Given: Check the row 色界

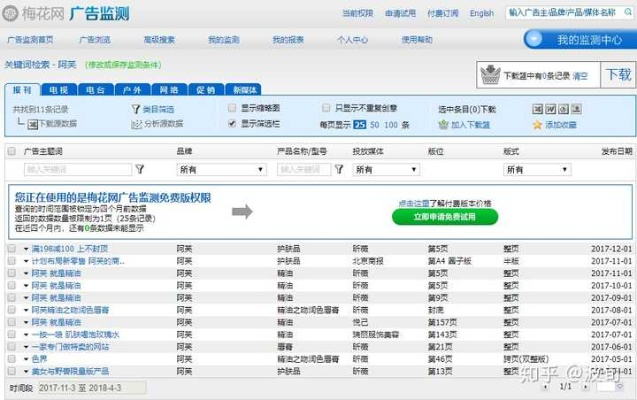Looking at the screenshot, I should [12, 359].
